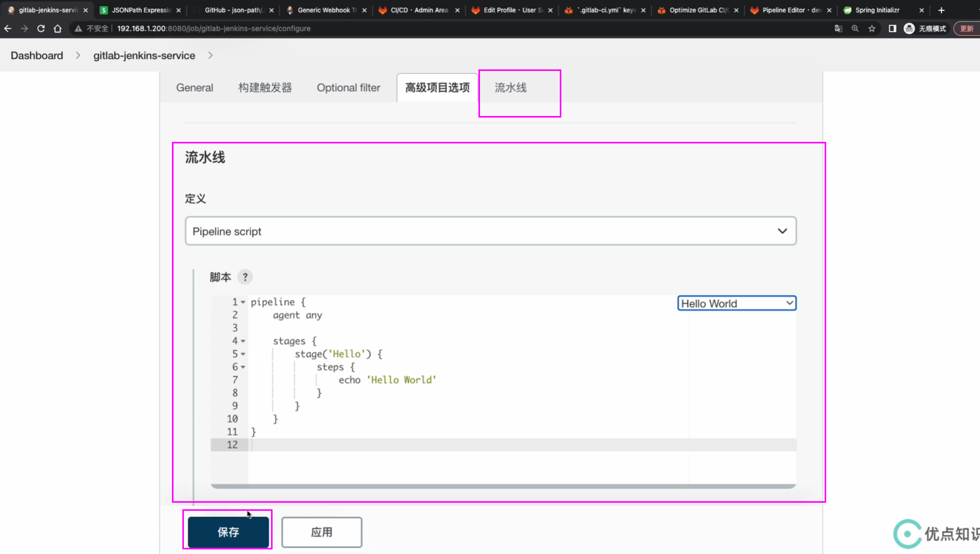Viewport: 980px width, 554px height.
Task: Collapse code fold arrow on line 6
Action: (x=243, y=367)
